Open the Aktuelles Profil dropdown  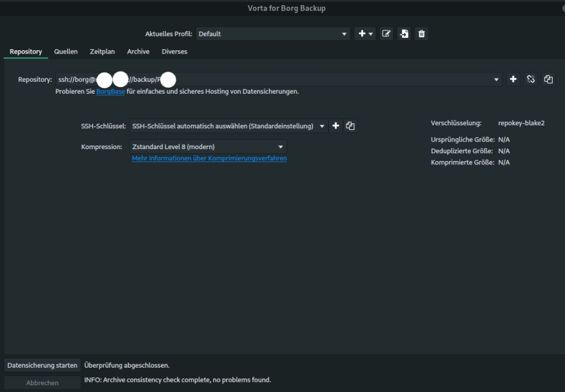click(273, 34)
